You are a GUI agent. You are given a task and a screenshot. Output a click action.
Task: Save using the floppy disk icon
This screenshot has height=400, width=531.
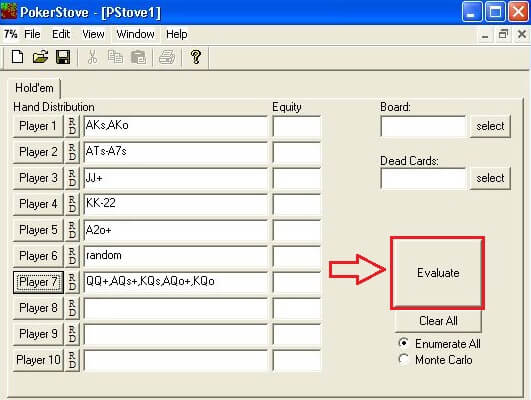click(x=63, y=57)
